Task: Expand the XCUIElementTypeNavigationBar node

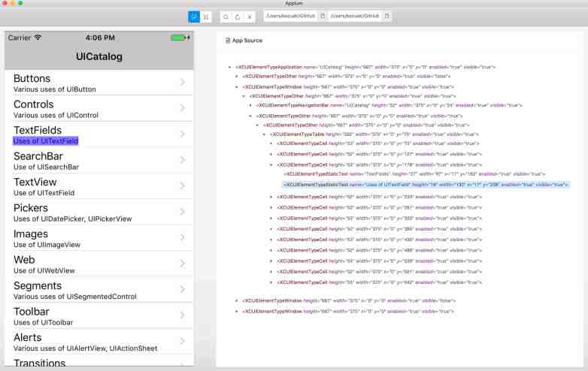Action: click(250, 106)
